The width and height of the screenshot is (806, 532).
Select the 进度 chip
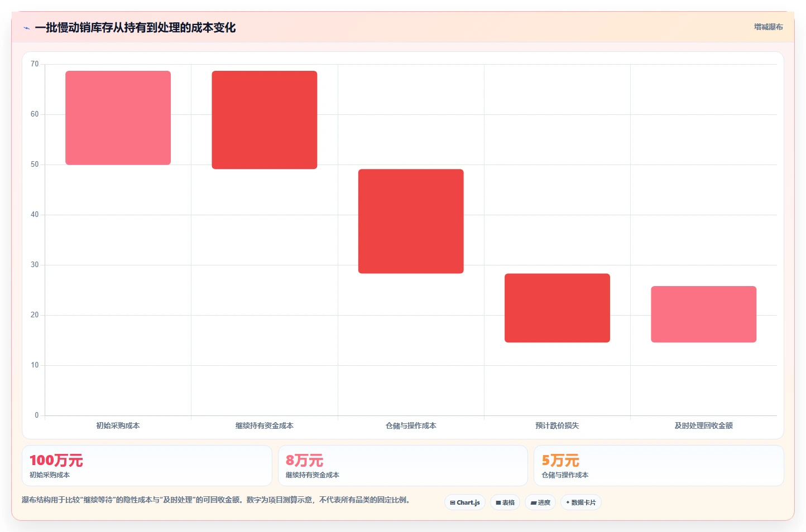[x=540, y=502]
